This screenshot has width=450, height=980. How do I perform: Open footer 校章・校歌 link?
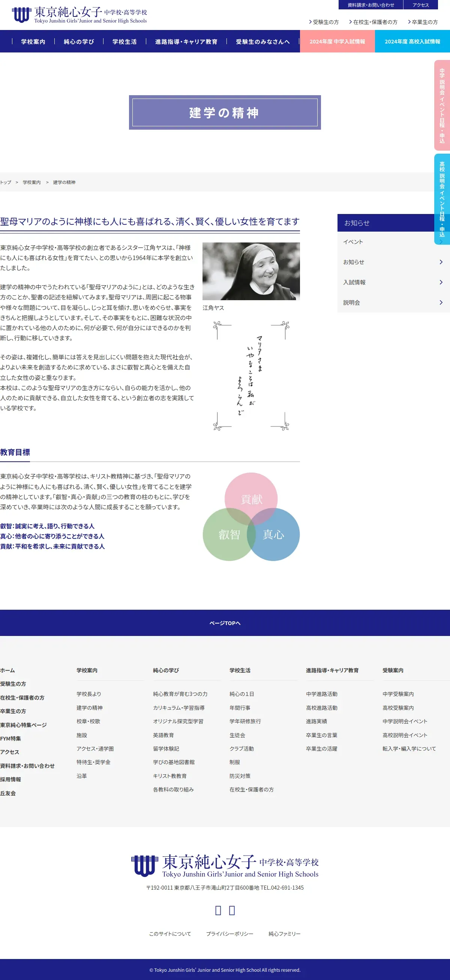point(88,721)
